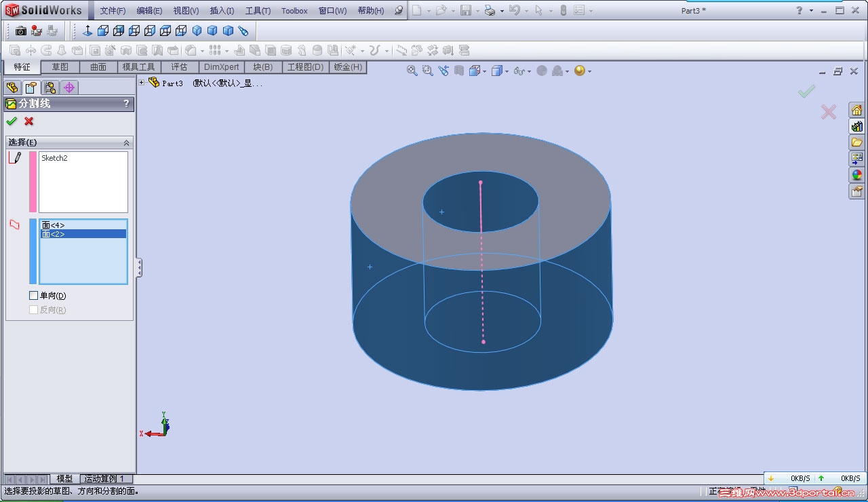Switch to the 曲面 tab

coord(98,67)
